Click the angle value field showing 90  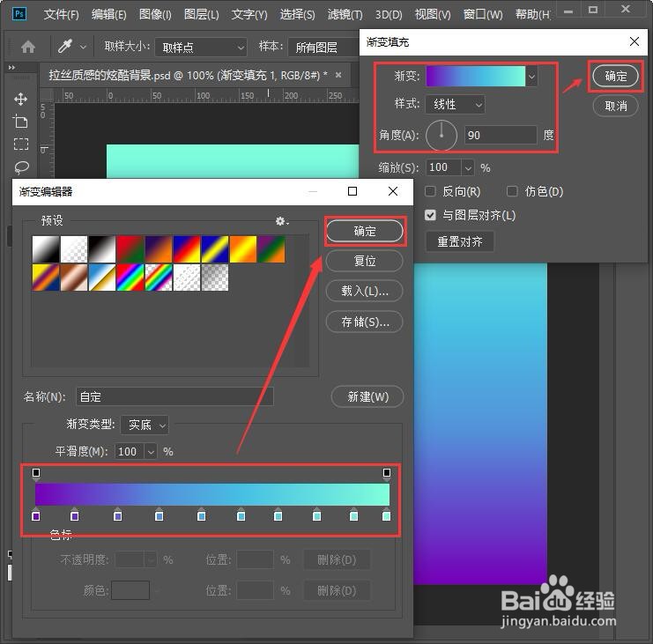501,136
